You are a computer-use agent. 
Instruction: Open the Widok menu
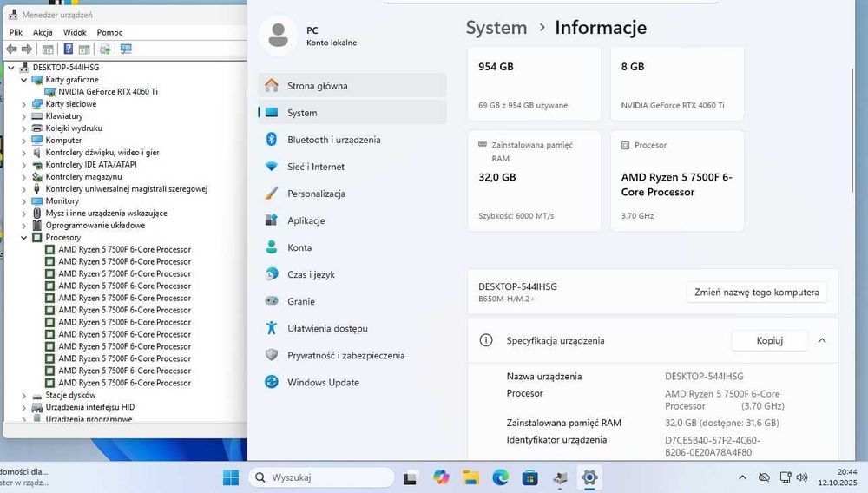tap(75, 32)
